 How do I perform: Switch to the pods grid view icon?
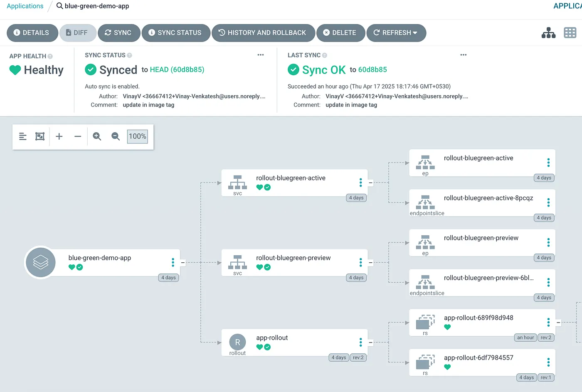point(570,33)
